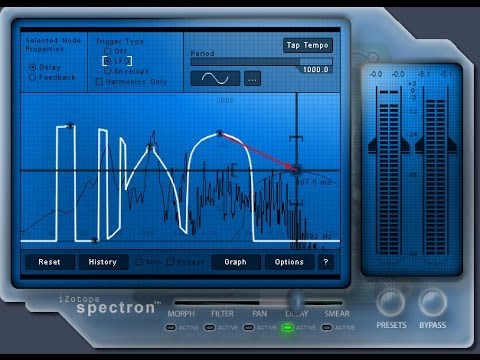The image size is (480, 360).
Task: Switch to the DELAY module
Action: pyautogui.click(x=297, y=314)
